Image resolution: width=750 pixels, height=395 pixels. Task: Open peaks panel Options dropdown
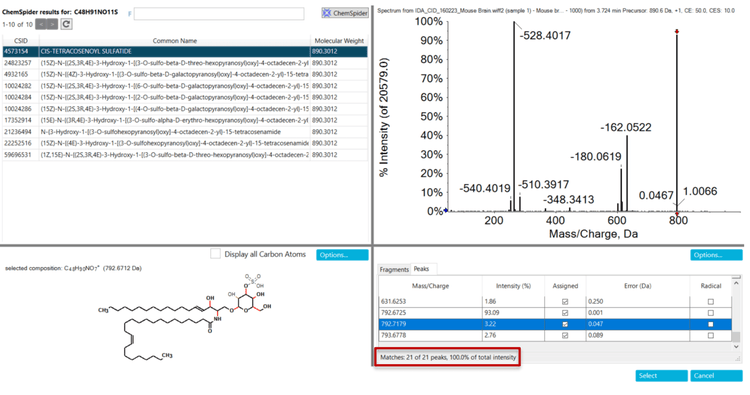click(x=716, y=255)
